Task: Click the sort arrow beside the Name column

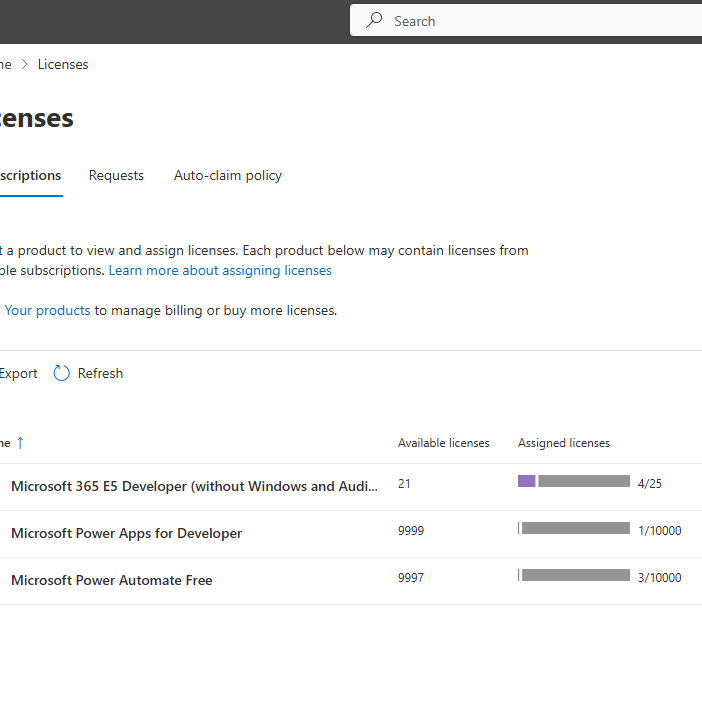Action: coord(20,443)
